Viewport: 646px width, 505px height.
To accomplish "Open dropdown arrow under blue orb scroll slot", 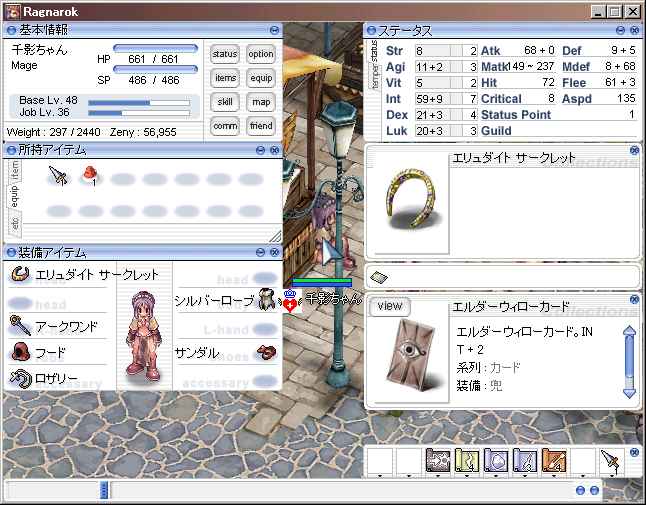I will [x=496, y=475].
